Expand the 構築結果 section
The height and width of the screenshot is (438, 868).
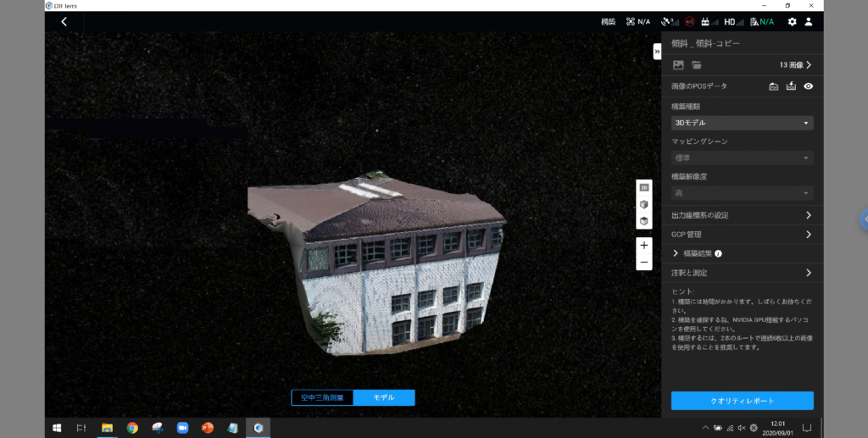676,253
